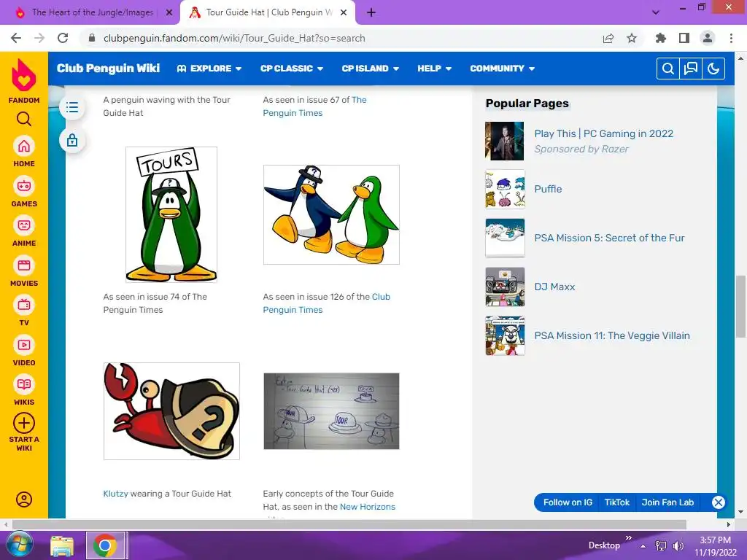This screenshot has height=560, width=747.
Task: Open the TOURS sign penguin image
Action: pyautogui.click(x=171, y=215)
